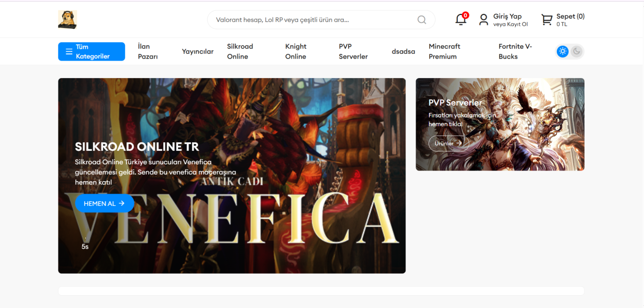Screen dimensions: 644x308
Task: Click the hamburger icon in Tüm Kategoriler
Action: click(69, 52)
